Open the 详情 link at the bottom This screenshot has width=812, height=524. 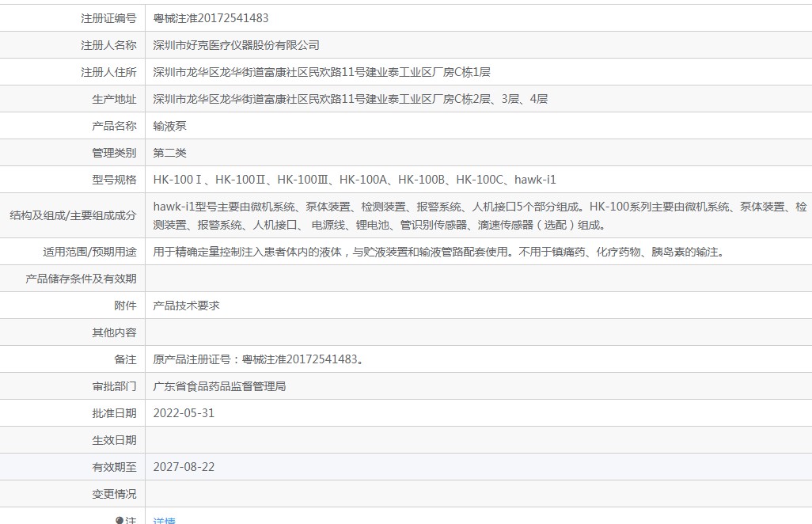click(164, 520)
